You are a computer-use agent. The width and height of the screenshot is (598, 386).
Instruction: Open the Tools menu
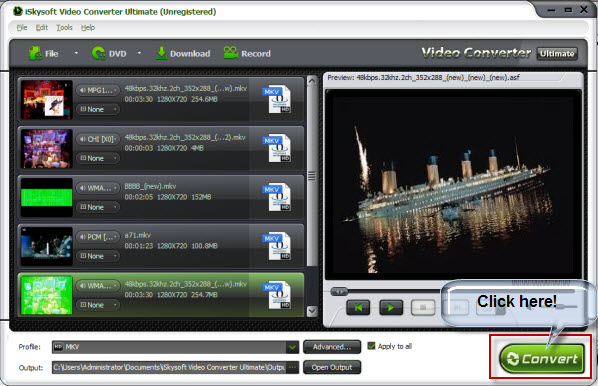coord(64,27)
